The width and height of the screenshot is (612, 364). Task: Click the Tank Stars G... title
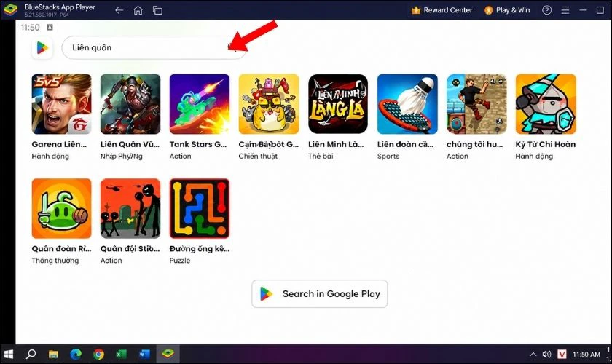198,144
